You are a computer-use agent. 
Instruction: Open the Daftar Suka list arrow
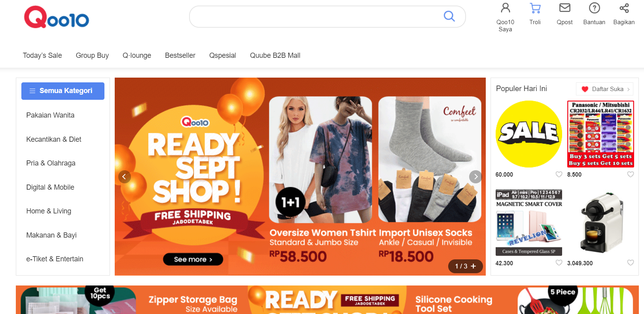[x=628, y=89]
